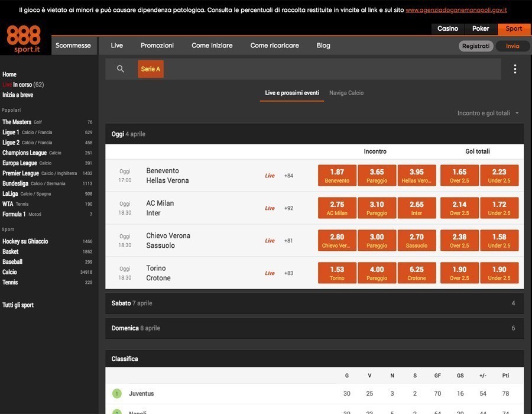
Task: Select Under 2.5 at 1.72
Action: click(x=499, y=208)
